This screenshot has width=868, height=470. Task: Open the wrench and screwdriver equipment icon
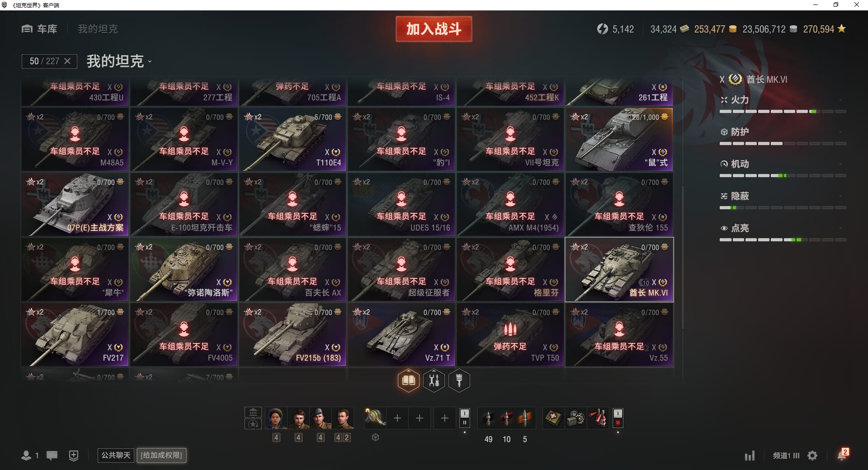coord(434,381)
